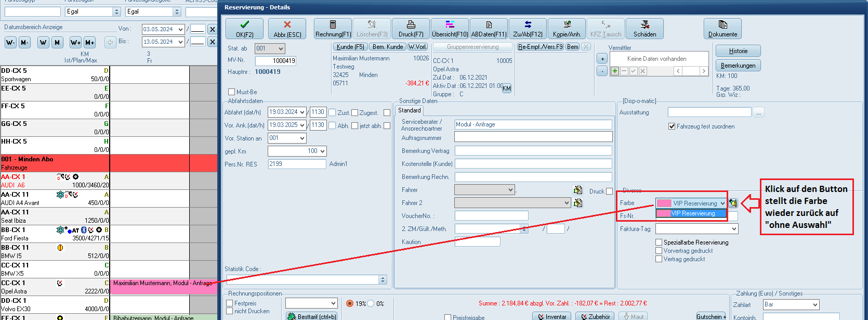Enable the Must-Be checkbox
Viewport: 868px width, 320px height.
pyautogui.click(x=232, y=92)
